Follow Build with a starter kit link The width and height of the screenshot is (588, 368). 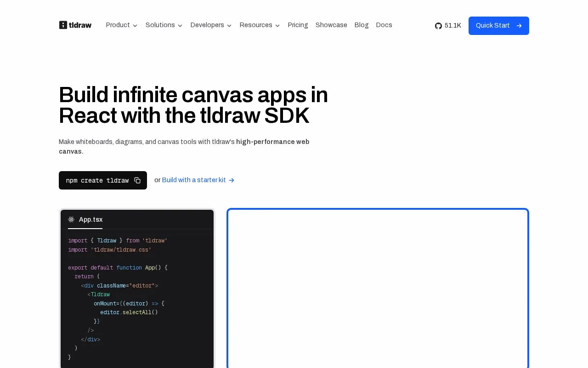[x=198, y=180]
